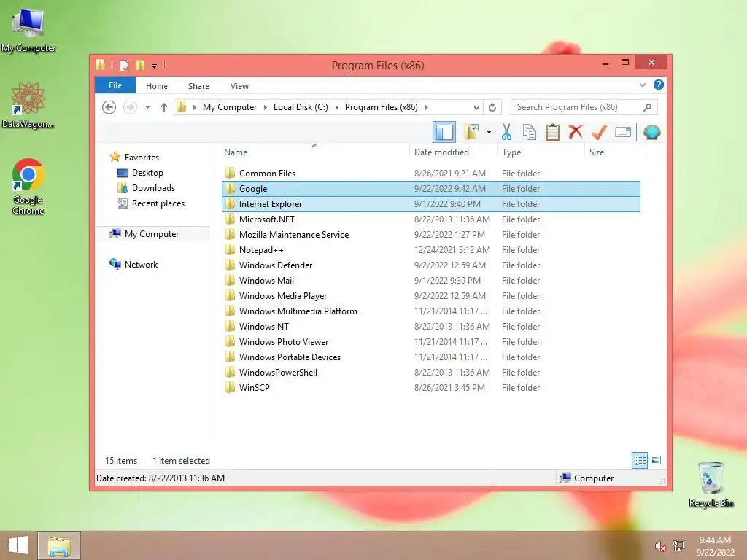Sort by Date modified column header
747x560 pixels.
(453, 152)
